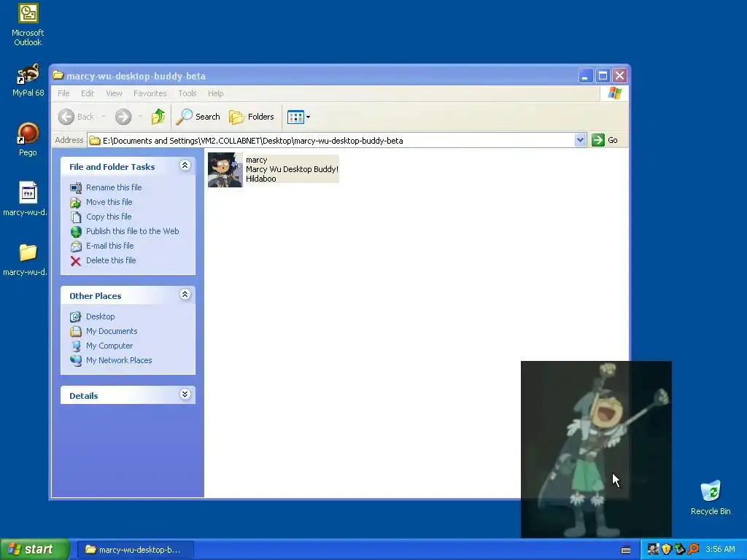Open the Search pane

coord(198,117)
